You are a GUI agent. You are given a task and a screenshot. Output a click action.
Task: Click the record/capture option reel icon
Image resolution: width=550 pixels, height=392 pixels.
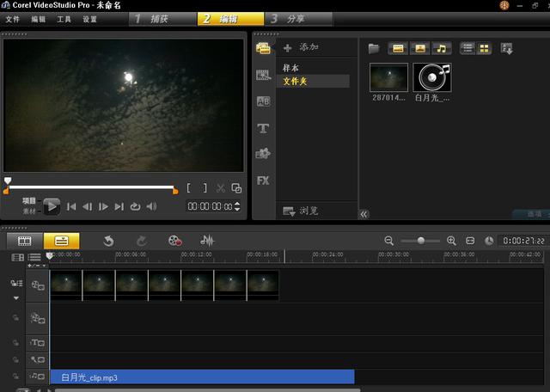175,241
